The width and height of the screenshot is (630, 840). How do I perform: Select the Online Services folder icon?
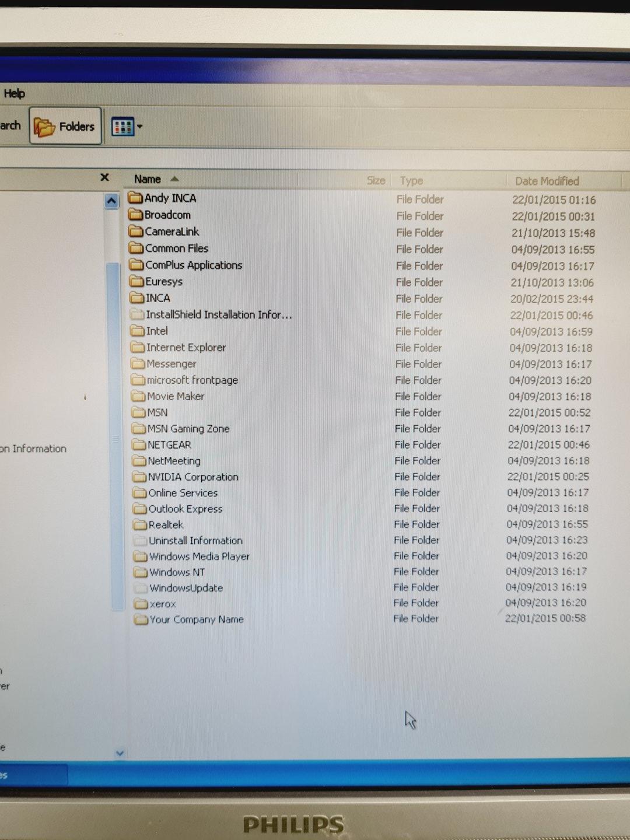(x=140, y=493)
